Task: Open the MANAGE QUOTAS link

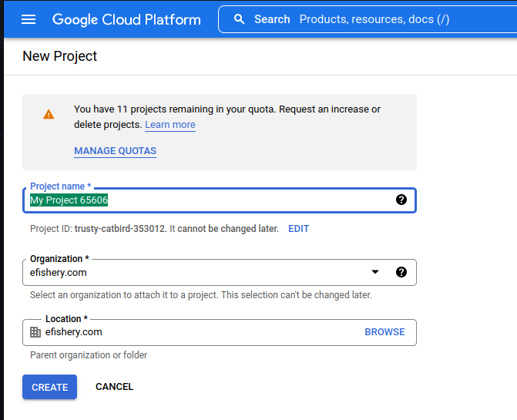Action: tap(115, 151)
